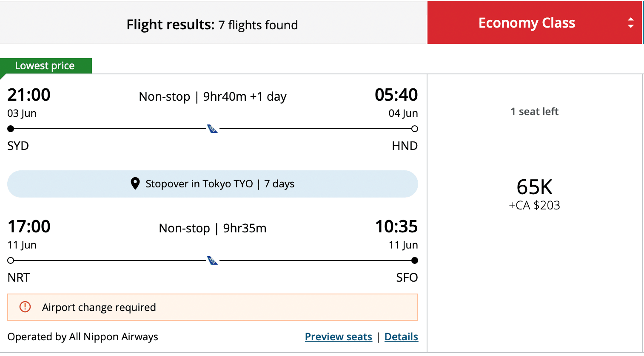Click the red warning icon beside Airport change required

26,307
